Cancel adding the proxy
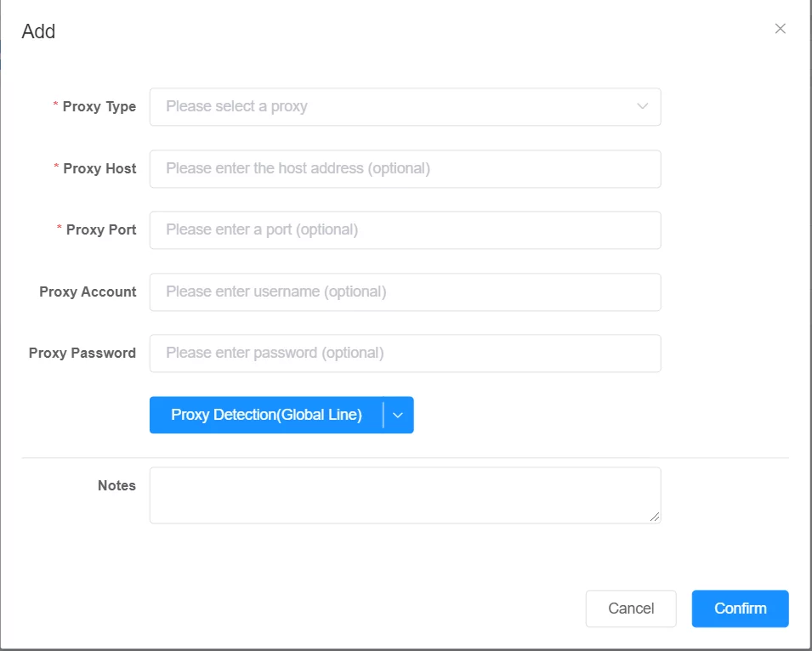Screen dimensions: 812x651 (631, 608)
